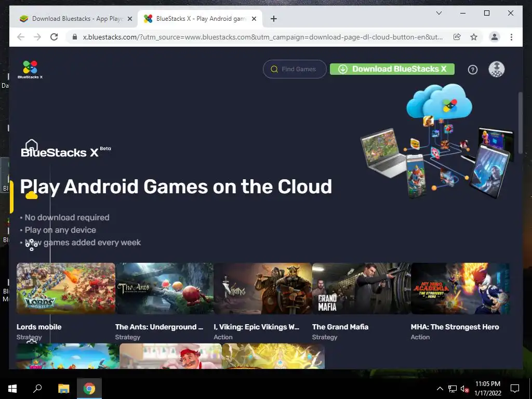Click the cloud gaming devices illustration
The width and height of the screenshot is (532, 399).
(x=437, y=141)
